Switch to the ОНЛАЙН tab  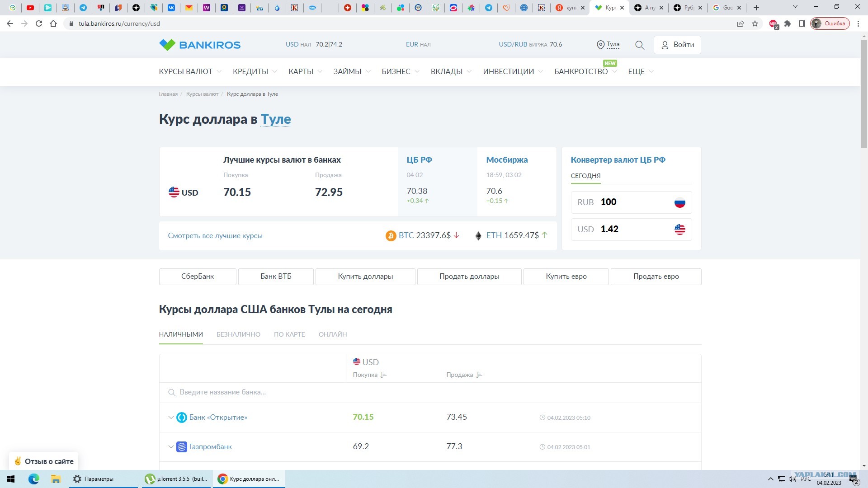333,334
